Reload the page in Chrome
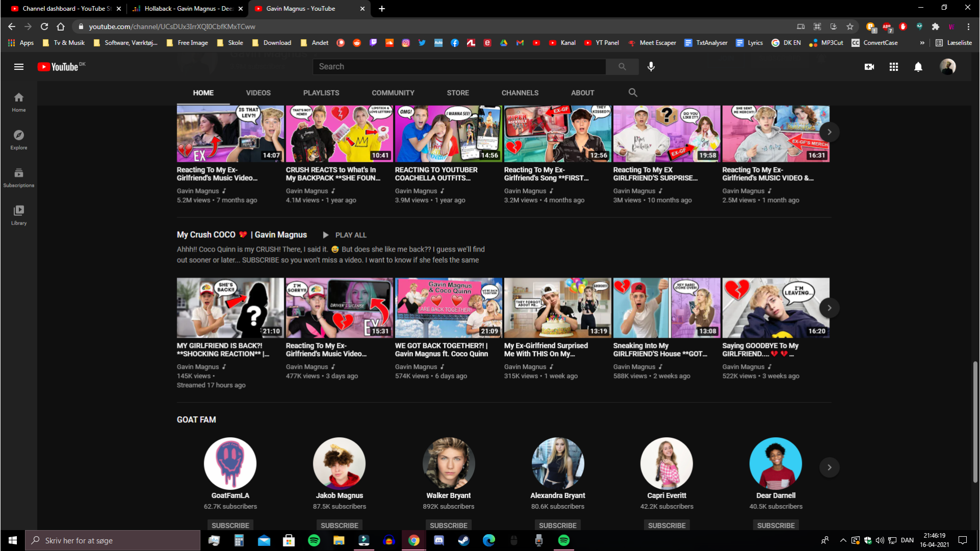 click(x=44, y=27)
